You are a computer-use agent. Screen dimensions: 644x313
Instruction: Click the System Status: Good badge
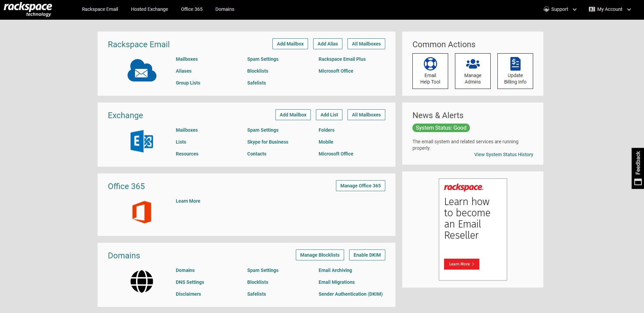point(441,128)
